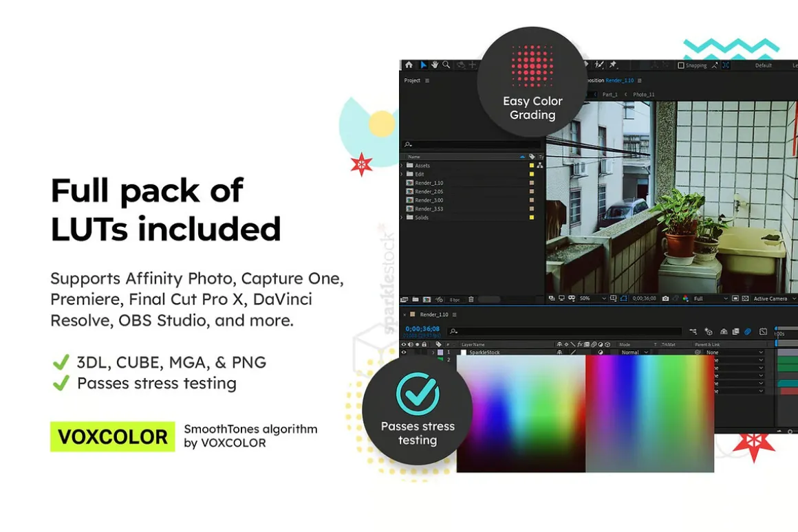Navigate to the Part_1 breadcrumb

point(610,95)
